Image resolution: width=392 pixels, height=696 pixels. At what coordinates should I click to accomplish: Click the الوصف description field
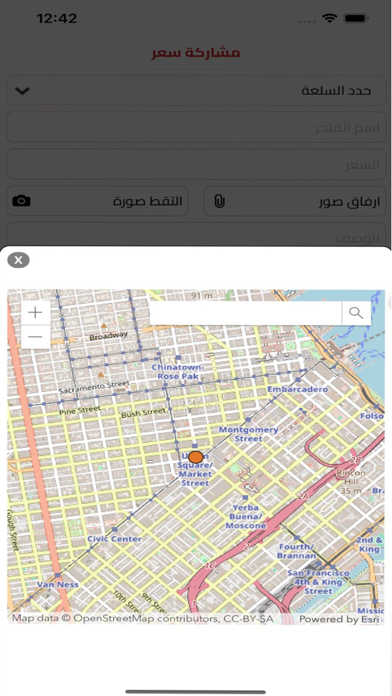(x=196, y=234)
